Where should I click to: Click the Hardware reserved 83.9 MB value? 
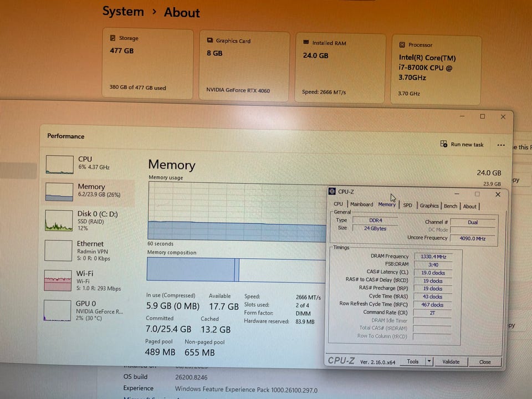pyautogui.click(x=305, y=321)
